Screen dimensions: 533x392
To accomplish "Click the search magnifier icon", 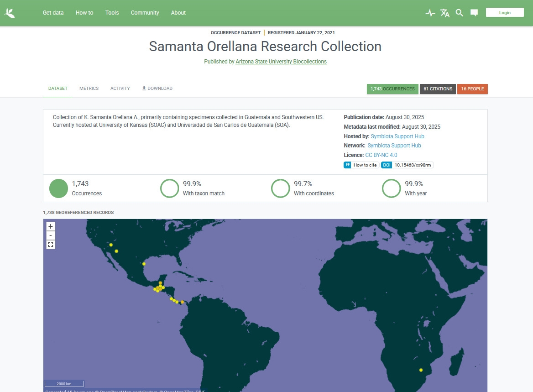I will (460, 13).
